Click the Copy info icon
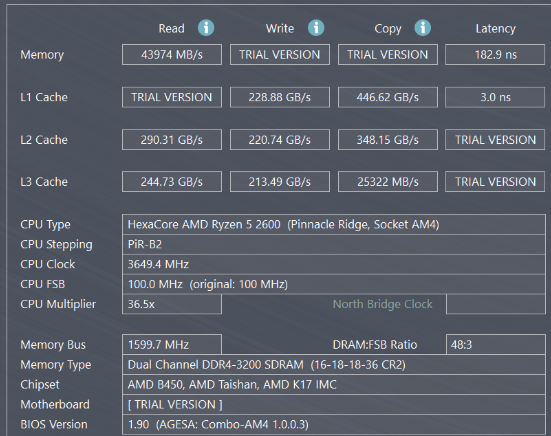Viewport: 551px width, 436px height. point(422,28)
